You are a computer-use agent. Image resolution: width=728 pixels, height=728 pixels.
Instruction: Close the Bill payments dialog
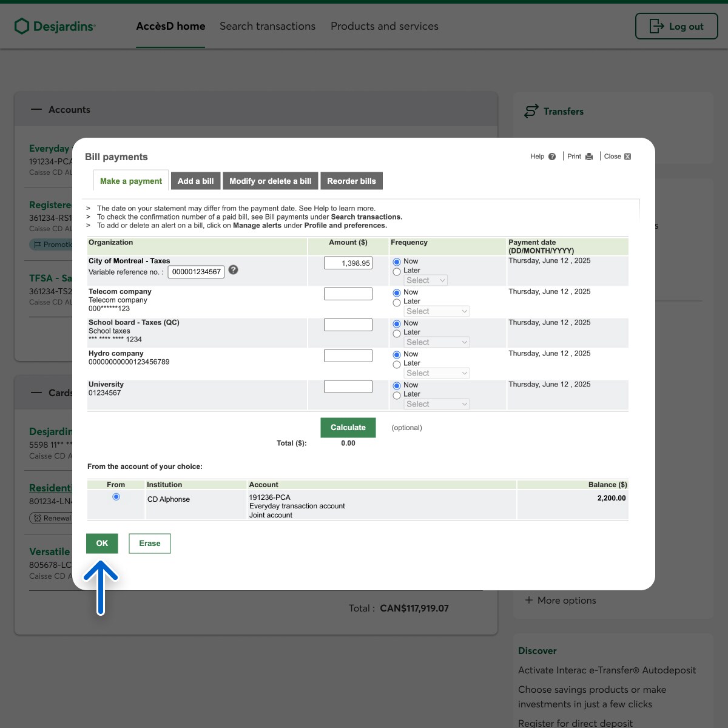pos(627,157)
